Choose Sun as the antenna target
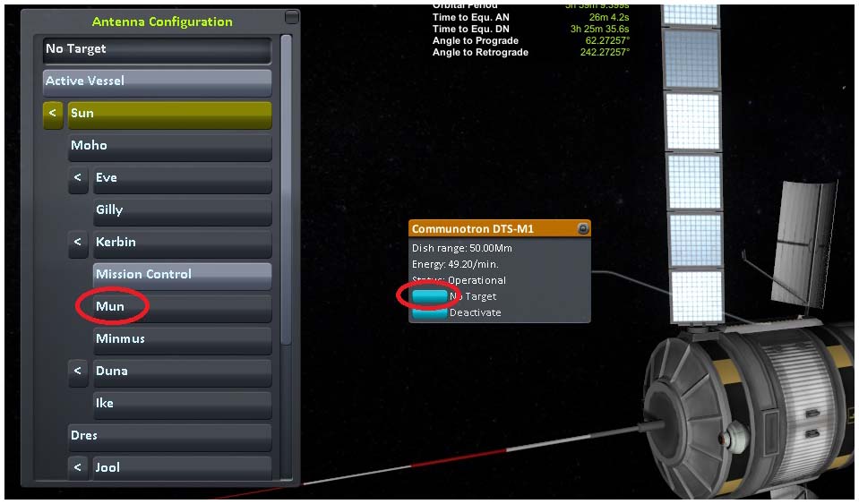Viewport: 859px width, 504px height. tap(169, 114)
